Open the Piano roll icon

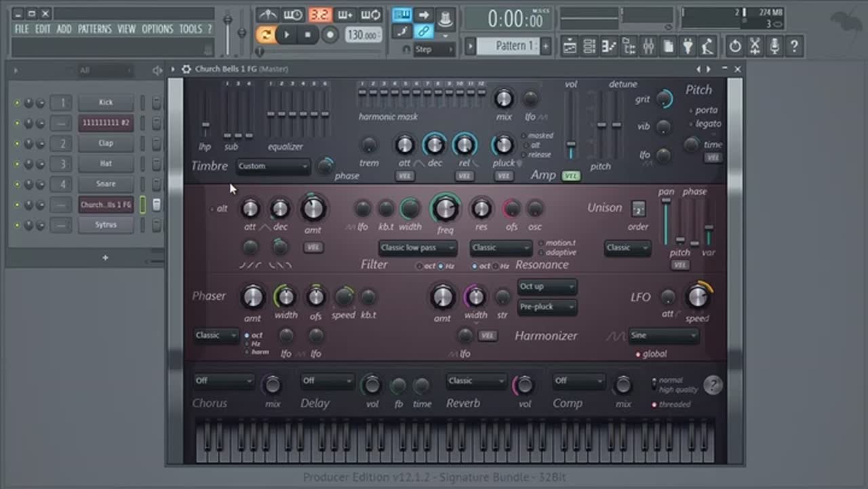click(x=608, y=46)
